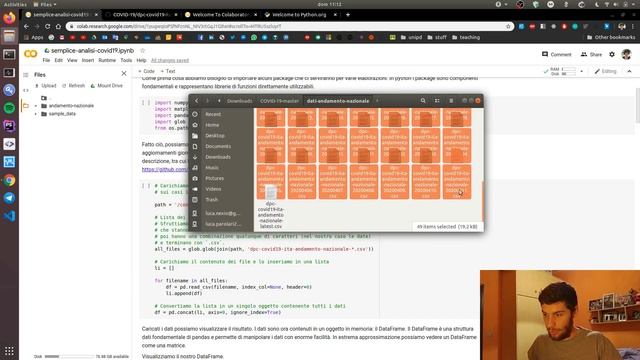
Task: Open the Editing mode dropdown
Action: tap(606, 71)
